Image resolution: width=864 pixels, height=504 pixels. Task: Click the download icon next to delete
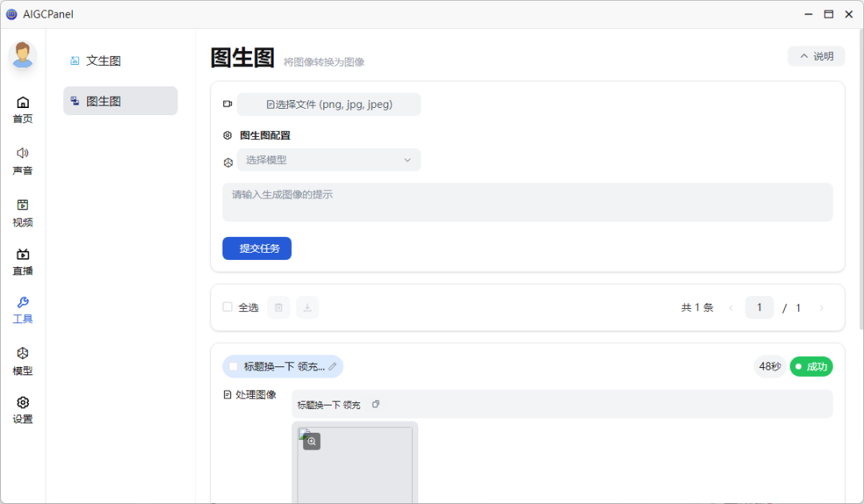click(x=307, y=307)
